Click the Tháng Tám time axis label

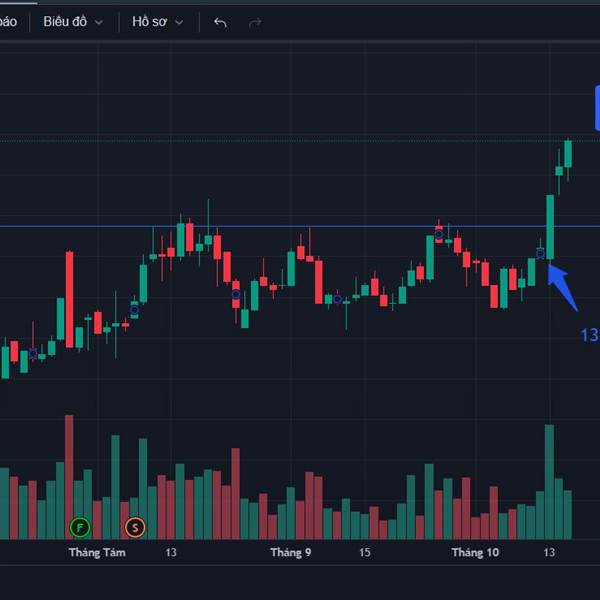(x=97, y=553)
